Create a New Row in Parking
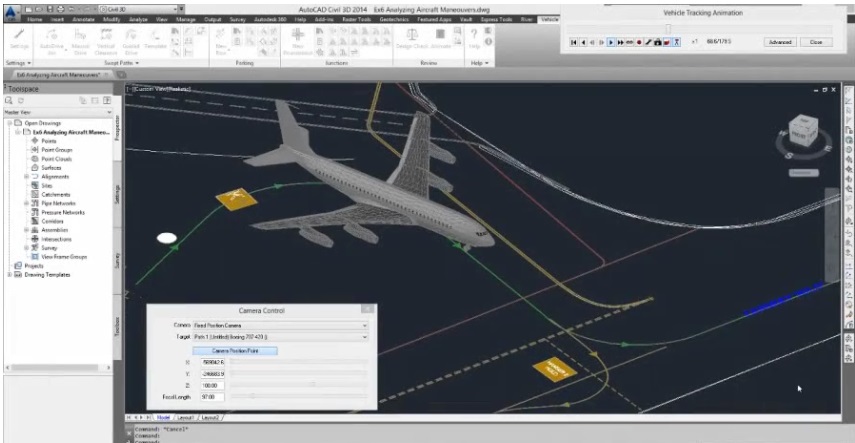This screenshot has width=855, height=443. click(221, 41)
